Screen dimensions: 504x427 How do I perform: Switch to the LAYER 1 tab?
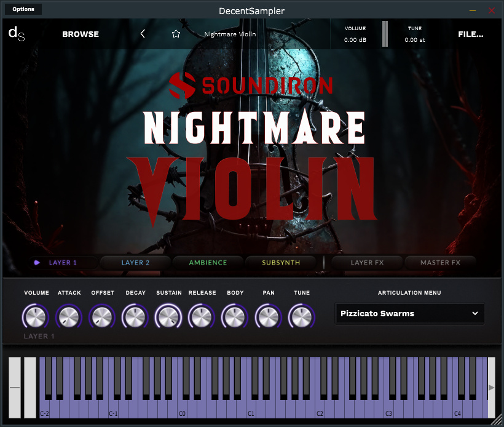tap(63, 263)
